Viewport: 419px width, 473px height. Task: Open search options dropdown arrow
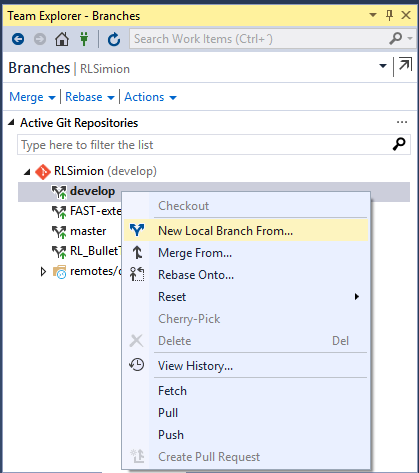coord(410,38)
